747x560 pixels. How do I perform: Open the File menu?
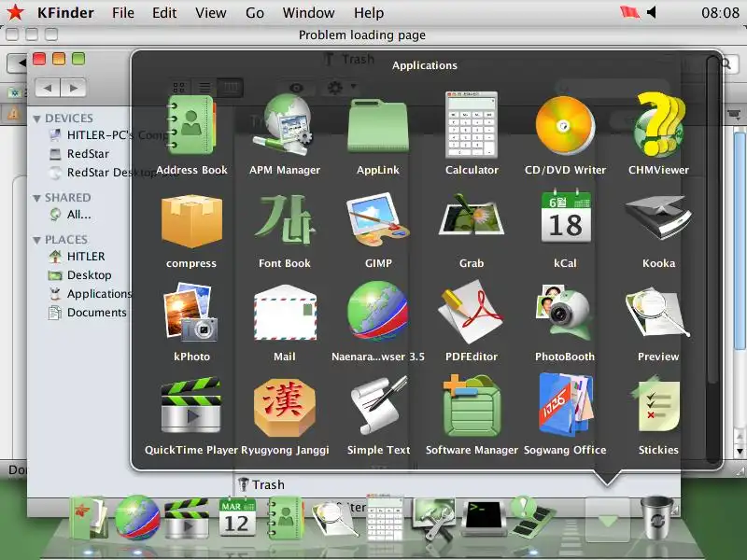coord(123,13)
